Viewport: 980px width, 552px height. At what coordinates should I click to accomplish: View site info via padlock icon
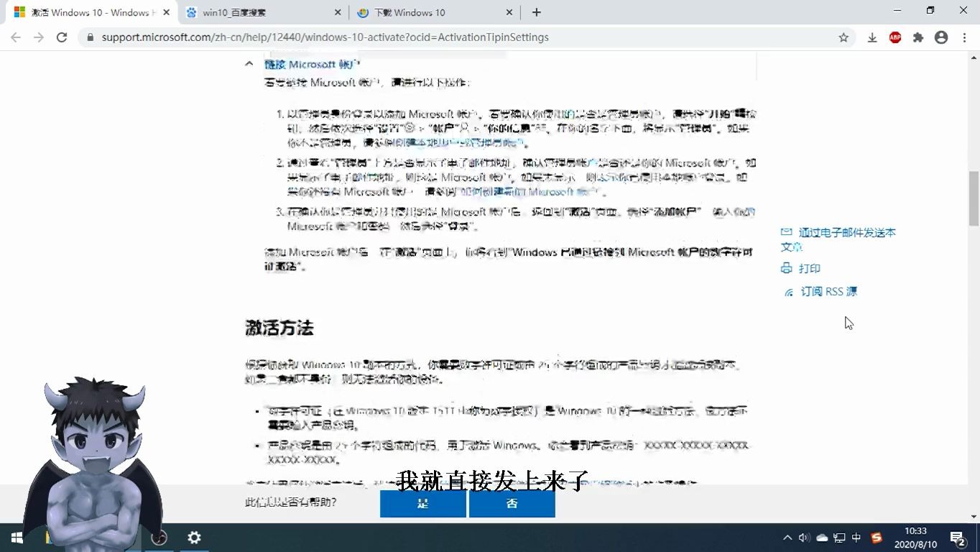(x=91, y=37)
